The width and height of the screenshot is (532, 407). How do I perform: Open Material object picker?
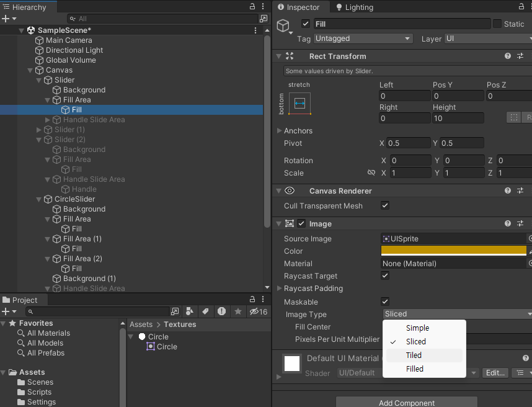coord(530,263)
